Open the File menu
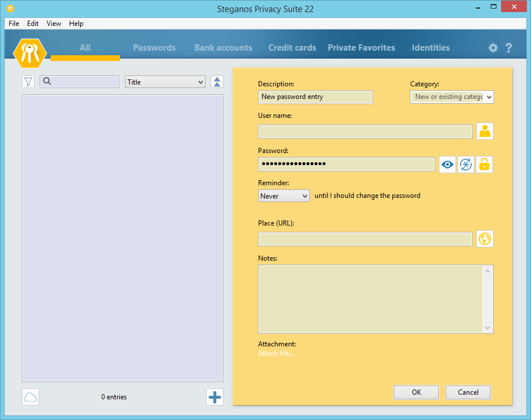The image size is (531, 420). tap(14, 24)
